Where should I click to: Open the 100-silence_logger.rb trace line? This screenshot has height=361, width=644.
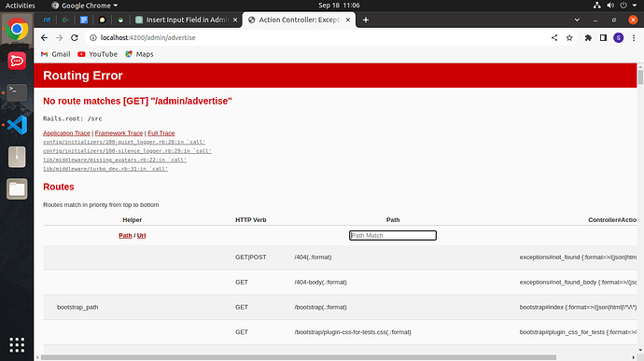(x=127, y=151)
